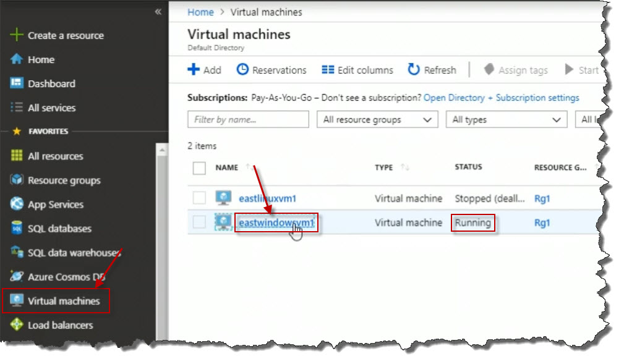624x364 pixels.
Task: Go to Home breadcrumb link
Action: 200,12
